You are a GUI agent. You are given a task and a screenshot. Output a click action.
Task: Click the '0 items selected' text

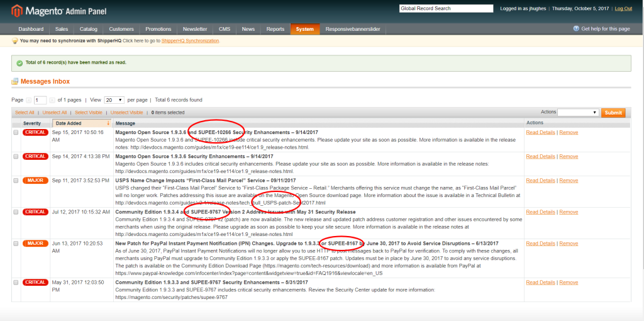point(168,113)
